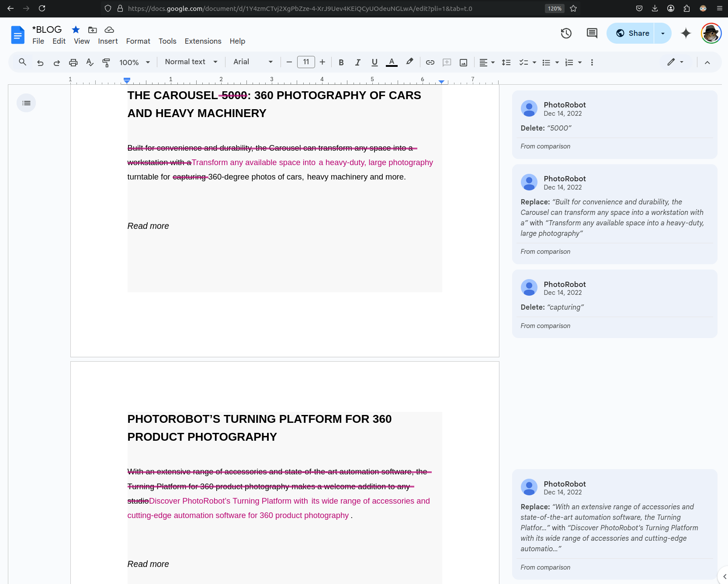The height and width of the screenshot is (584, 728).
Task: Toggle bold formatting
Action: (x=341, y=62)
